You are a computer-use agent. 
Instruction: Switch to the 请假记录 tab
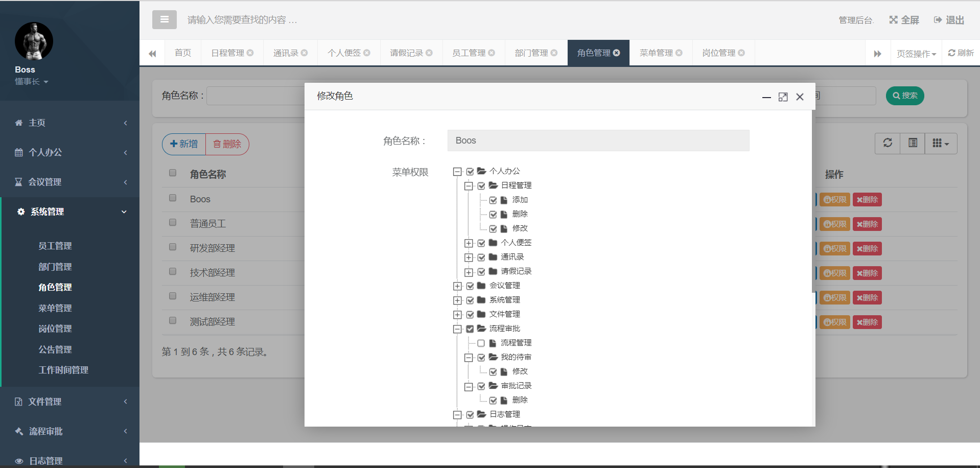(406, 53)
